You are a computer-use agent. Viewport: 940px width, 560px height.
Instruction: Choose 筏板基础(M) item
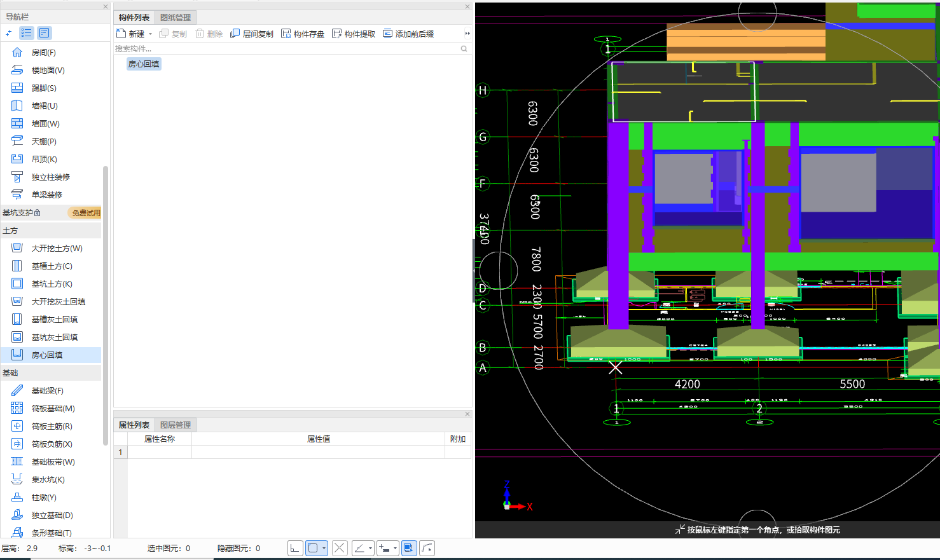click(53, 409)
